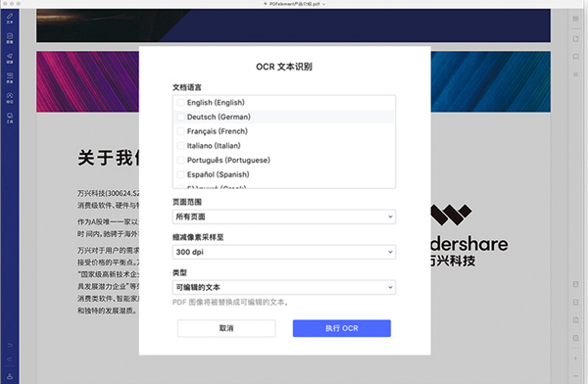The width and height of the screenshot is (588, 384).
Task: Click the '关于我' heading in the document
Action: click(109, 158)
